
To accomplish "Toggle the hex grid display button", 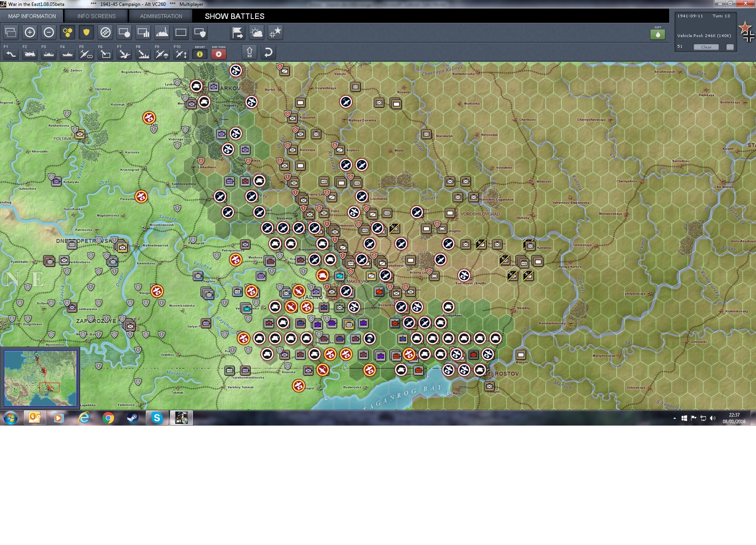I will pyautogui.click(x=68, y=32).
